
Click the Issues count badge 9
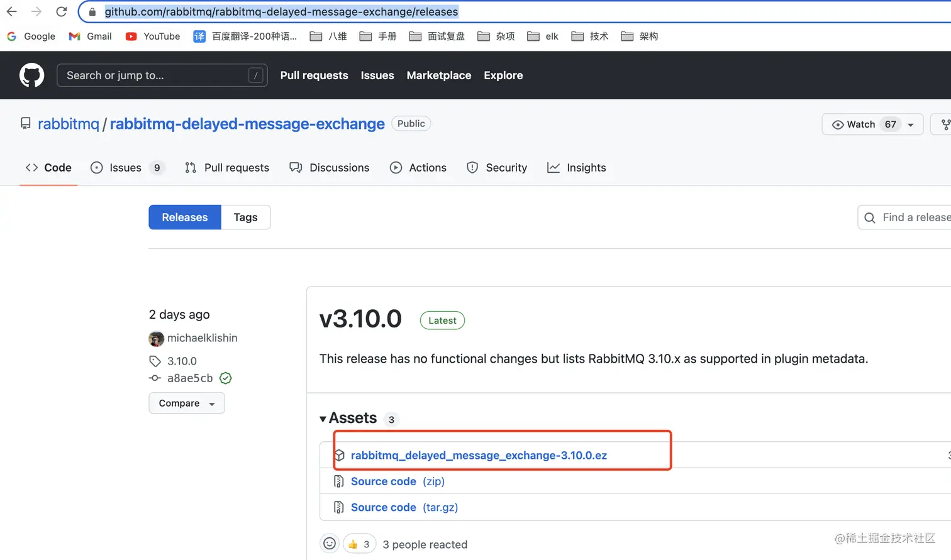point(157,168)
